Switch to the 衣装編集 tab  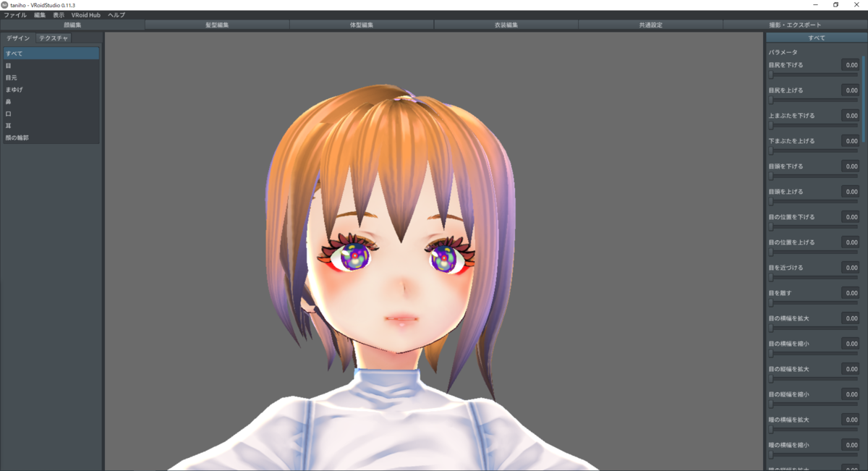pos(506,25)
